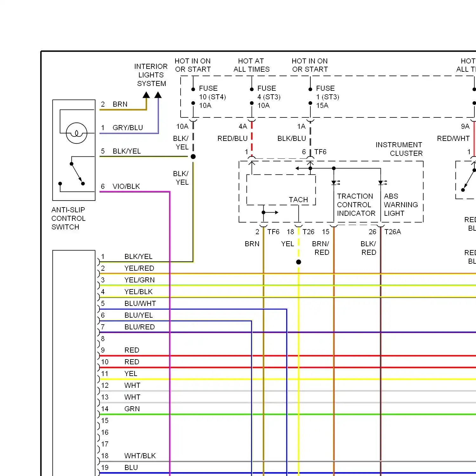Screen dimensions: 476x476
Task: Click the unused pin number 8
Action: [x=103, y=339]
